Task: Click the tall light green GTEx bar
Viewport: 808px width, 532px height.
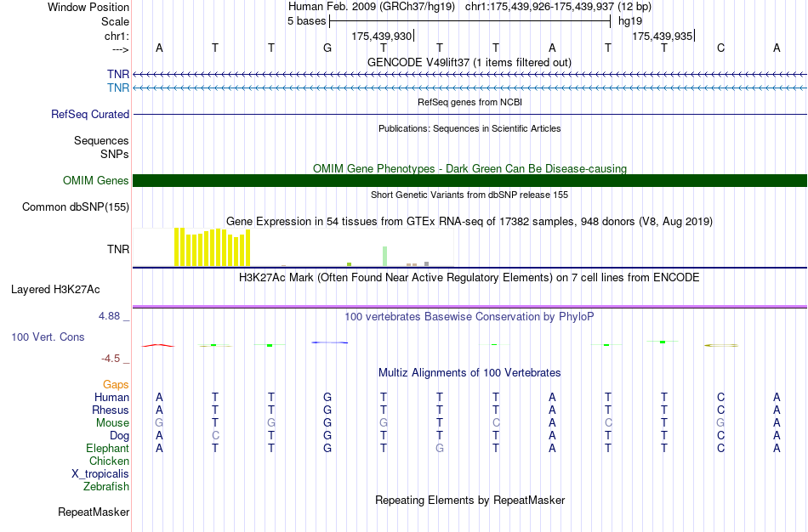Action: coord(385,257)
